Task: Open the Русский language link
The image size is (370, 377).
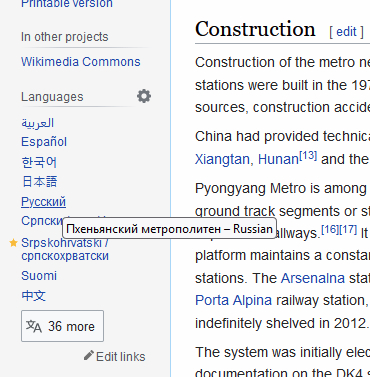Action: point(43,202)
